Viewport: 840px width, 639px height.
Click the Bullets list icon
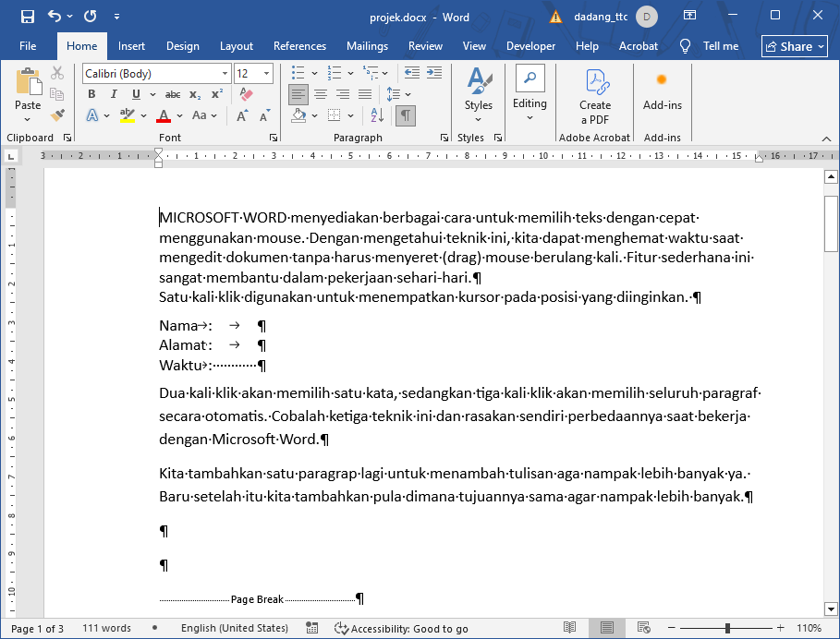click(x=298, y=73)
